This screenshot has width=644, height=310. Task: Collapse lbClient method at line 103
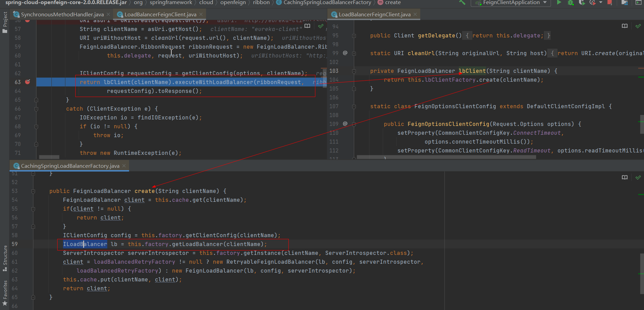(354, 71)
